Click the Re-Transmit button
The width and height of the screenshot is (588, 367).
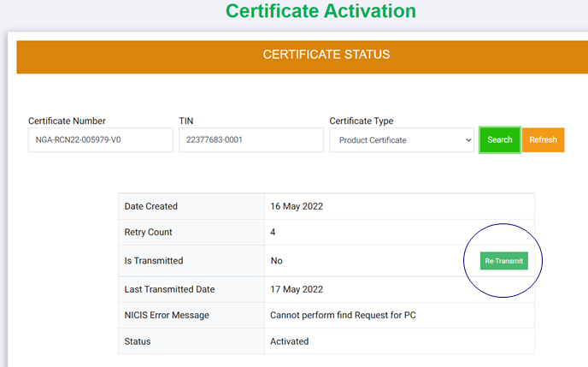pyautogui.click(x=503, y=261)
